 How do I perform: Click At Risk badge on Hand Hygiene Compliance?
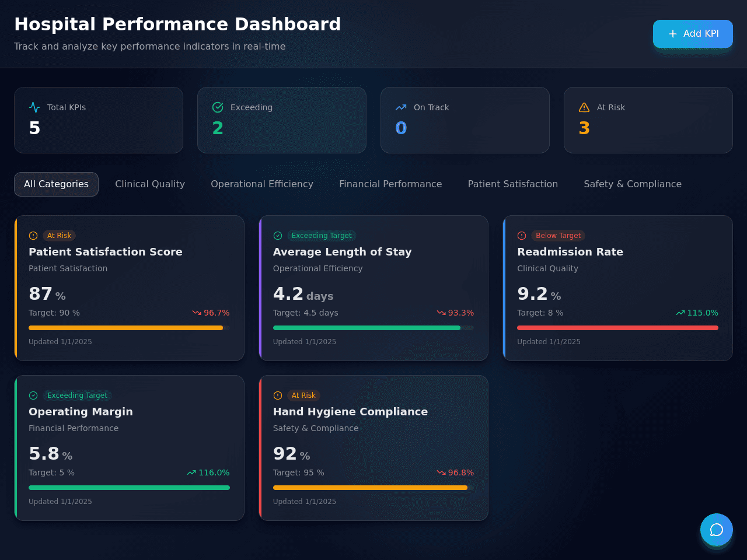coord(303,395)
